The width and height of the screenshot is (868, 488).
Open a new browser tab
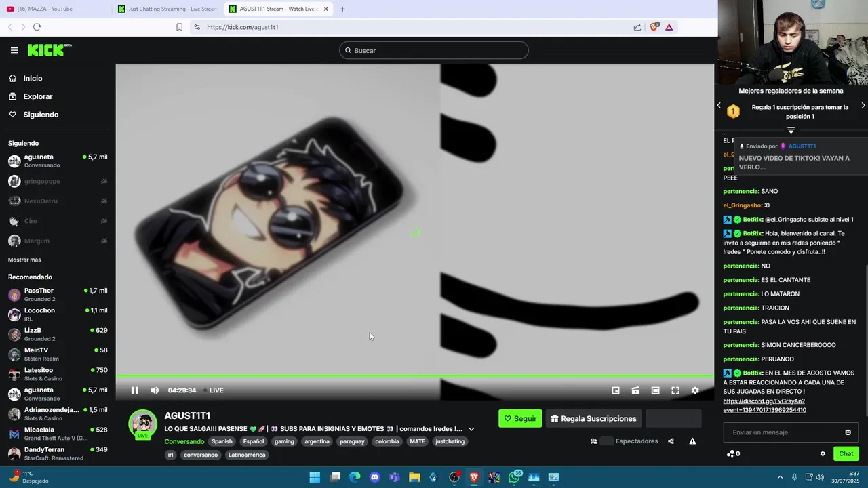[x=342, y=9]
